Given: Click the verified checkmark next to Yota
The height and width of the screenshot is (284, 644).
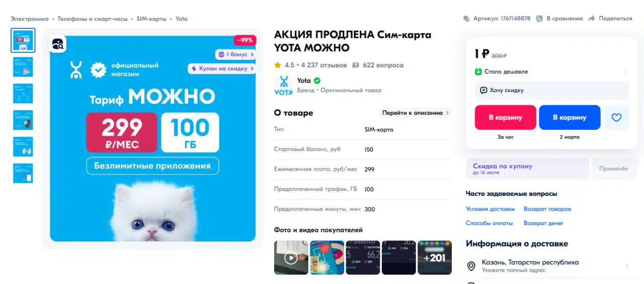Looking at the screenshot, I should coord(317,81).
